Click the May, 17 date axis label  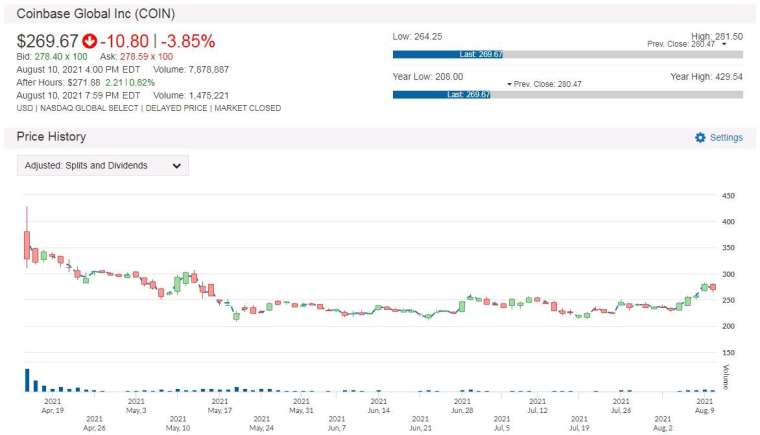[220, 406]
